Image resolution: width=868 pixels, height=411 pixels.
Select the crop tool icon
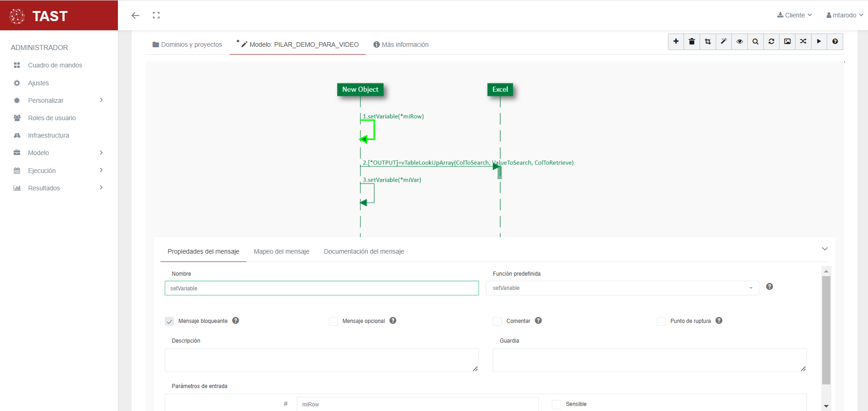click(x=708, y=41)
